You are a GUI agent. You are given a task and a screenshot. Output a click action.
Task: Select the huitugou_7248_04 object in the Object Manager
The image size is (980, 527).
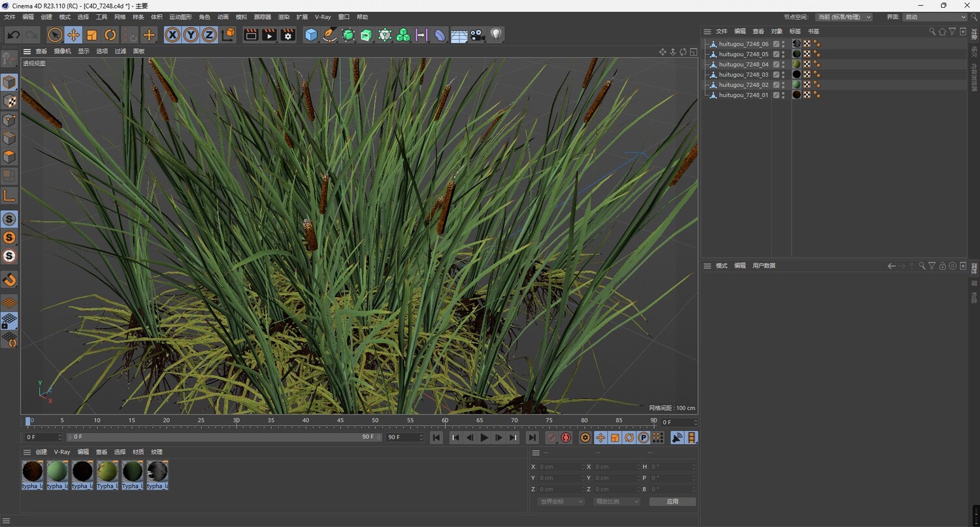click(x=743, y=64)
